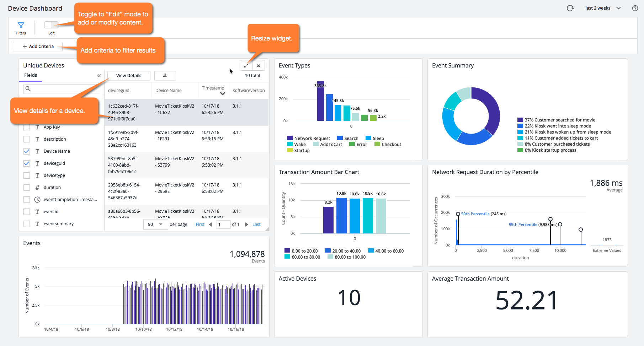Screen dimensions: 644x346
Task: Select device row MovieTicketKioskV2 - 1C632
Action: click(x=186, y=112)
